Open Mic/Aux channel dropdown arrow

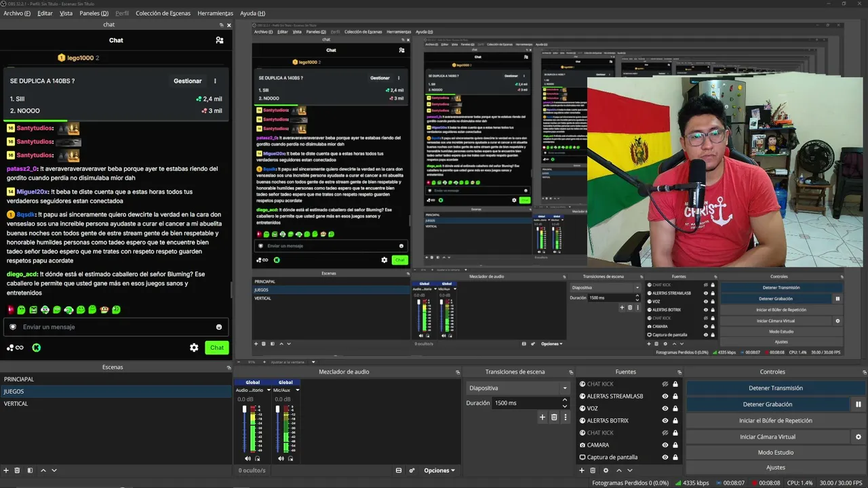tap(297, 390)
